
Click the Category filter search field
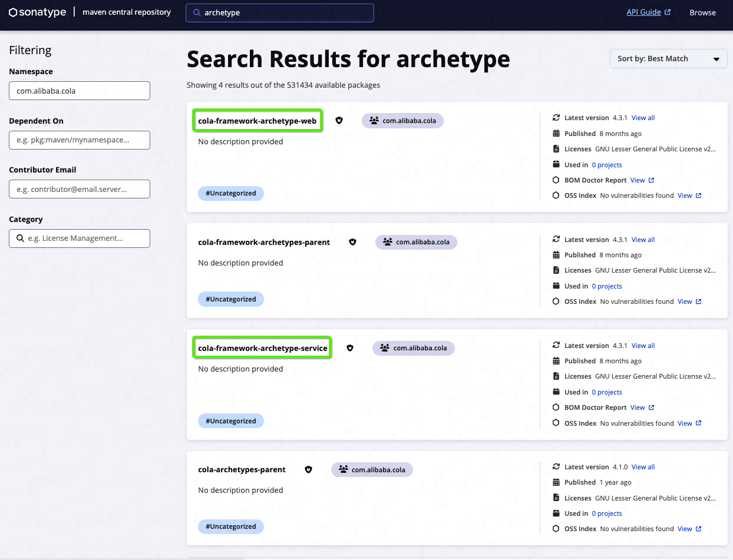point(80,238)
